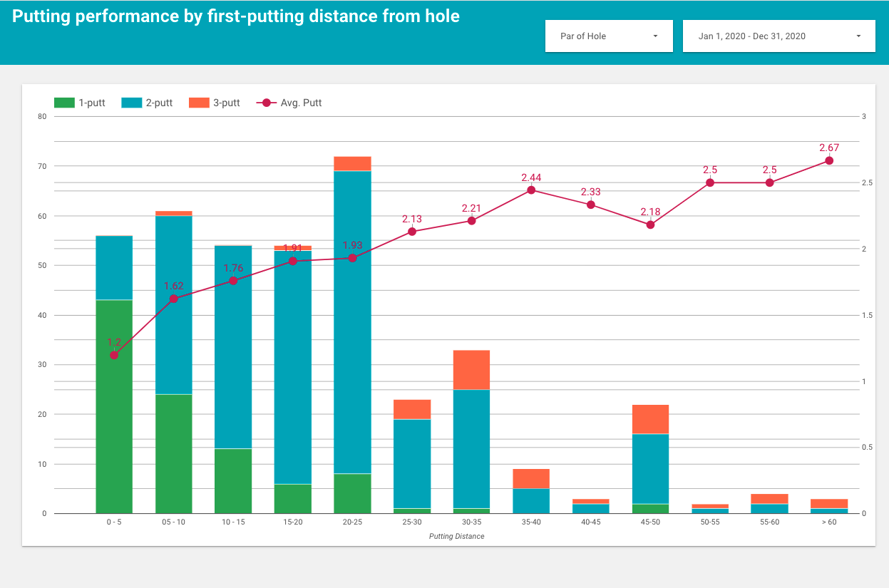Click the 80 value on left axis

(x=42, y=116)
